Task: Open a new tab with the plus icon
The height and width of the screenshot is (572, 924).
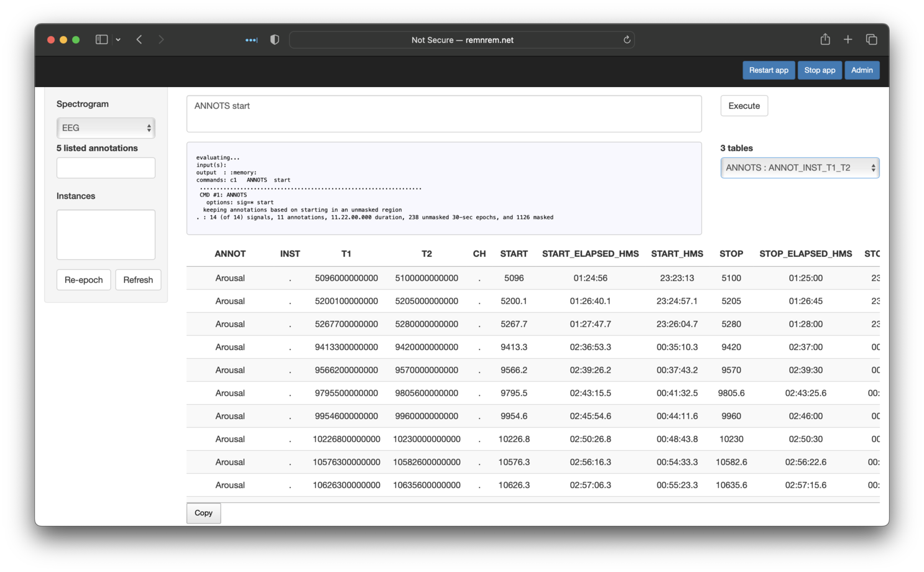Action: click(848, 40)
